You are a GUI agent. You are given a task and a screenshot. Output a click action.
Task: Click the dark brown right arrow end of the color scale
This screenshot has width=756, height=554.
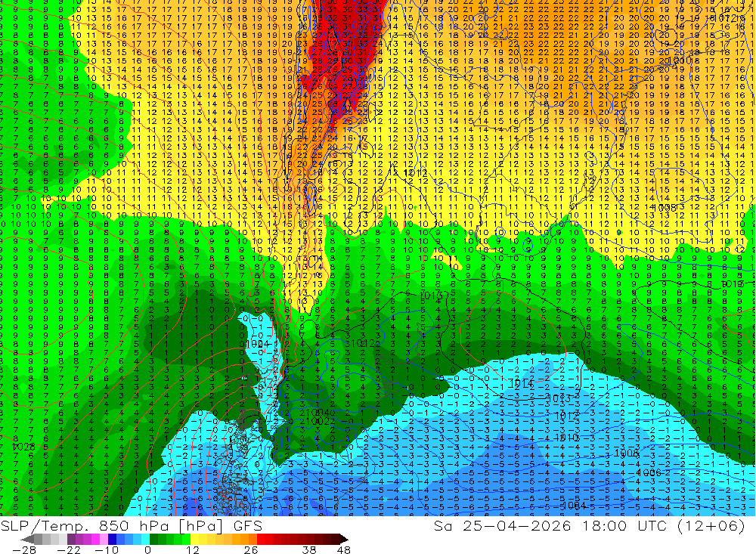[343, 539]
